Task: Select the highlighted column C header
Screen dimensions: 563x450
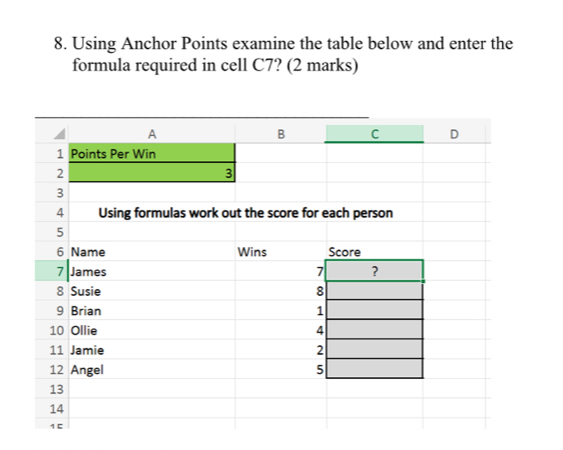Action: click(x=374, y=134)
